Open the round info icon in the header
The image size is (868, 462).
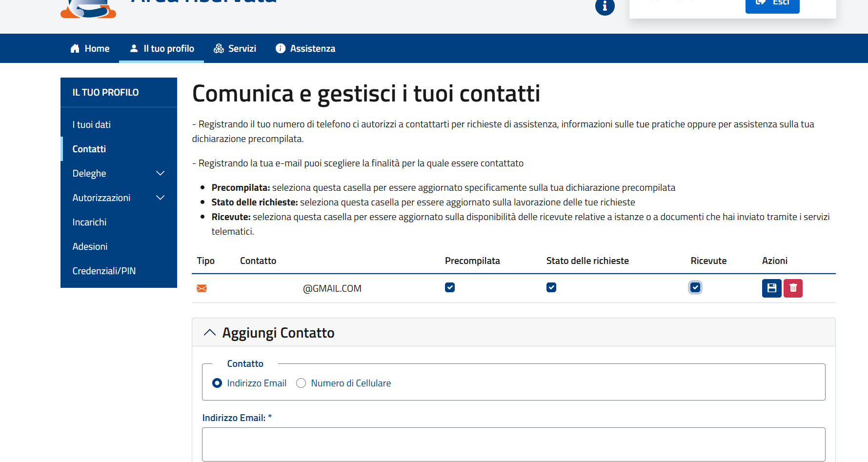pos(605,6)
